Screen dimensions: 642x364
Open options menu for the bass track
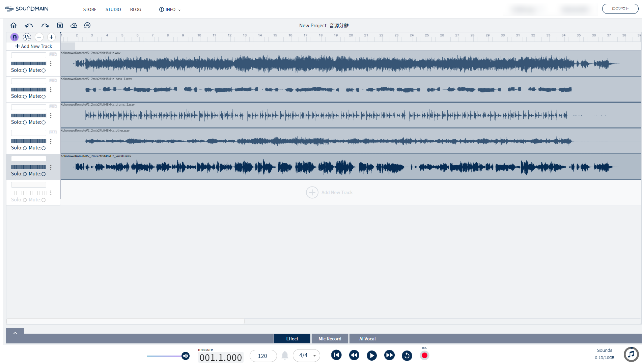click(51, 89)
